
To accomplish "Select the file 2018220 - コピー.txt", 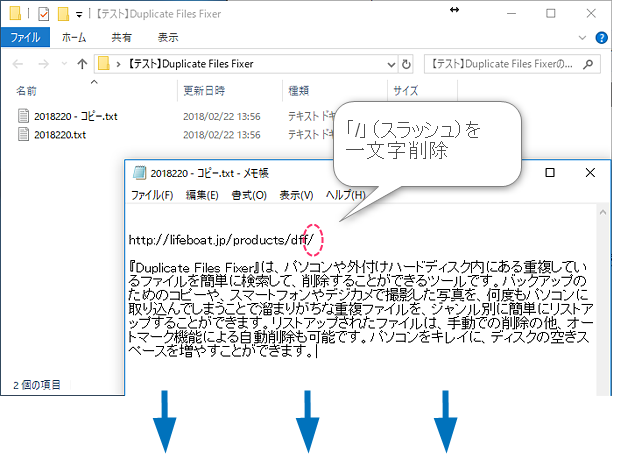I will tap(76, 116).
